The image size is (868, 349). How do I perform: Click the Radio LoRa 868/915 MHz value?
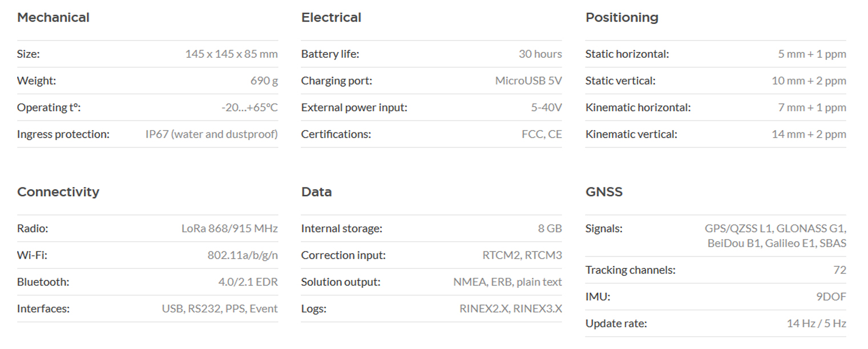click(229, 228)
